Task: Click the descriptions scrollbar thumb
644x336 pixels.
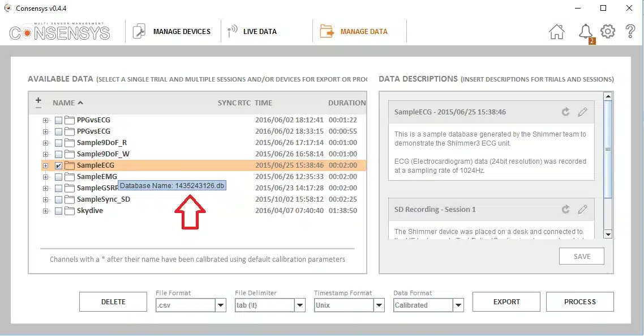Action: pyautogui.click(x=608, y=149)
